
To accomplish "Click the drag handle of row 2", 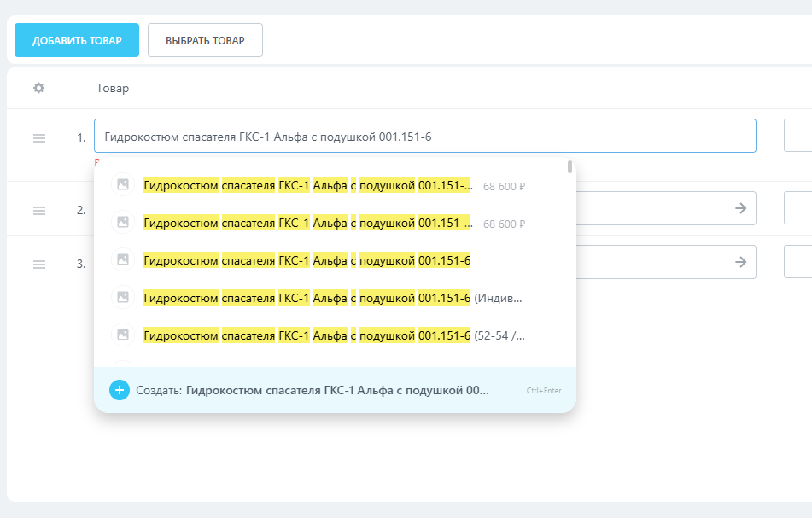I will pos(38,210).
